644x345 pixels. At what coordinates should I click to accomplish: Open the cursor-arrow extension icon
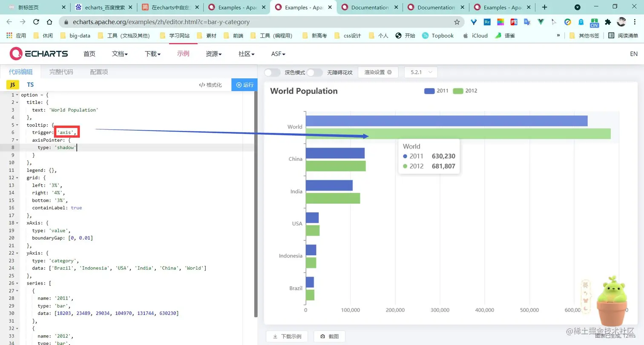click(554, 22)
